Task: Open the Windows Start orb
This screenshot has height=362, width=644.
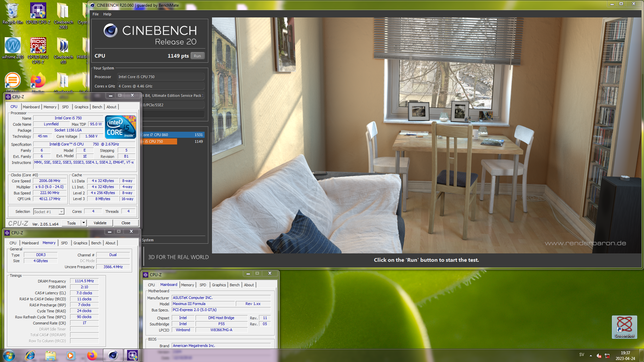Action: pos(9,355)
